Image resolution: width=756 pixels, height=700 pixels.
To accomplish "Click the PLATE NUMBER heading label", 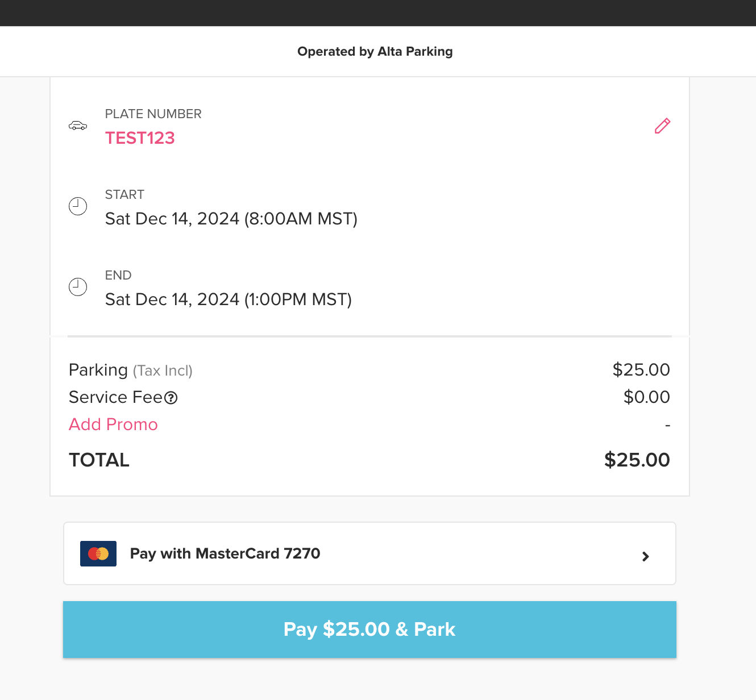I will click(153, 114).
